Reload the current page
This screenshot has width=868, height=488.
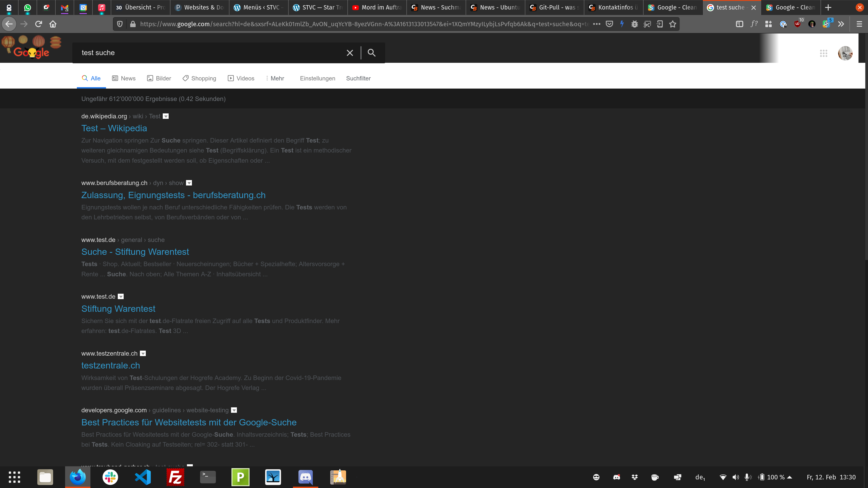point(38,24)
